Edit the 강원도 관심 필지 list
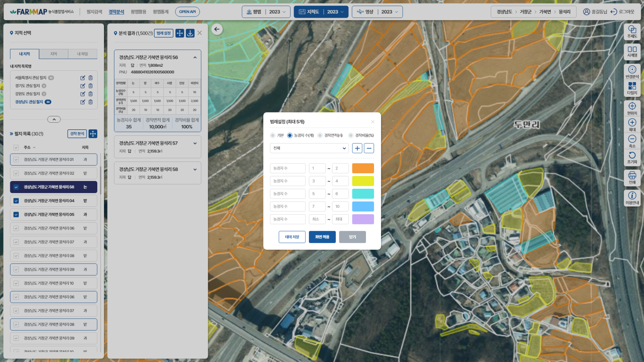Screen dimensions: 644x362 (82, 94)
